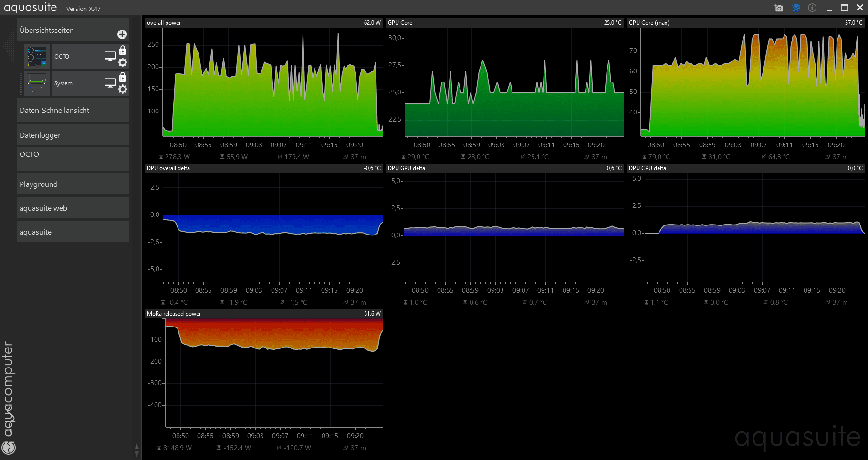Expand the aquasuite web section

click(x=73, y=208)
